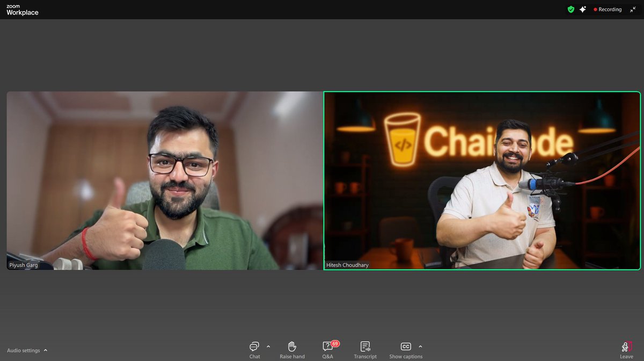644x361 pixels.
Task: Click the Zoom Workplace logo
Action: 22,10
